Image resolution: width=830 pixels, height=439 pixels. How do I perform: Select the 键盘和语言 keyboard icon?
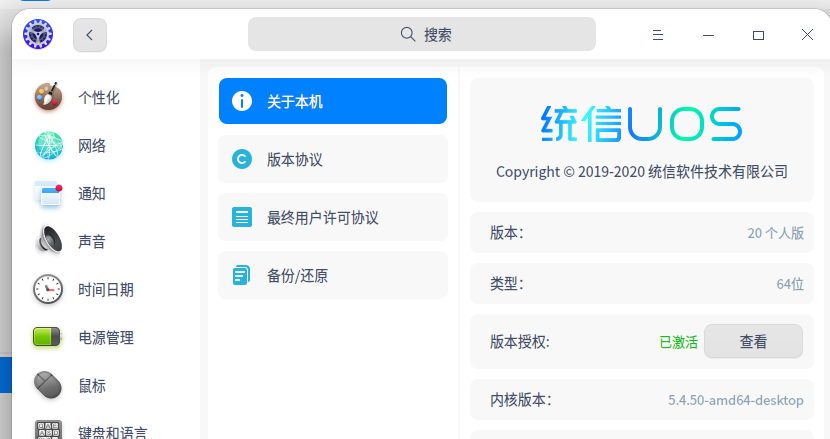click(48, 429)
